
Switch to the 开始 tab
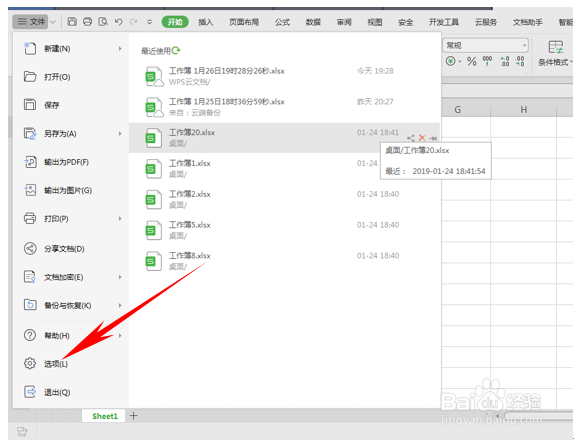(x=175, y=22)
